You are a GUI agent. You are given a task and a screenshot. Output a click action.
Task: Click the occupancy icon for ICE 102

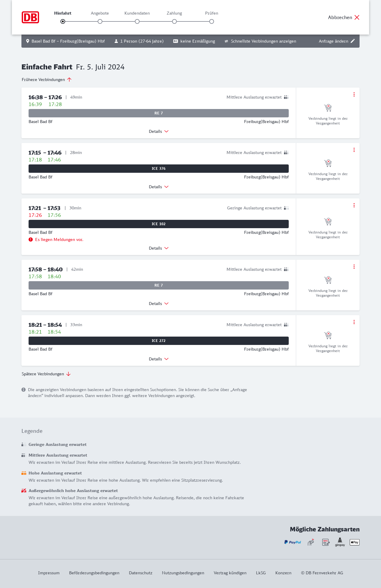[286, 208]
